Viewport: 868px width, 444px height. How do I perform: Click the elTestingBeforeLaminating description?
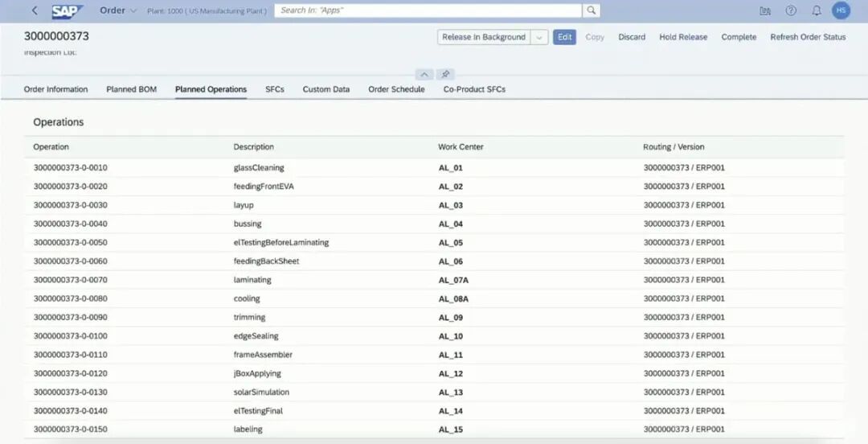pyautogui.click(x=281, y=242)
